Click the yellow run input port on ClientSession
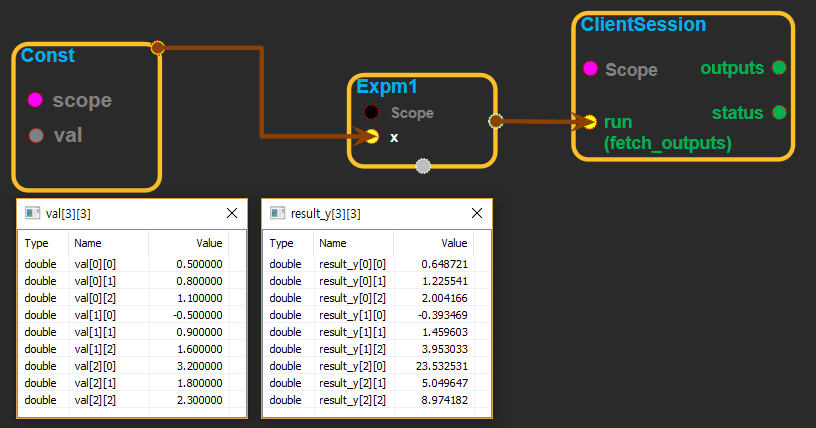The image size is (816, 428). tap(590, 122)
